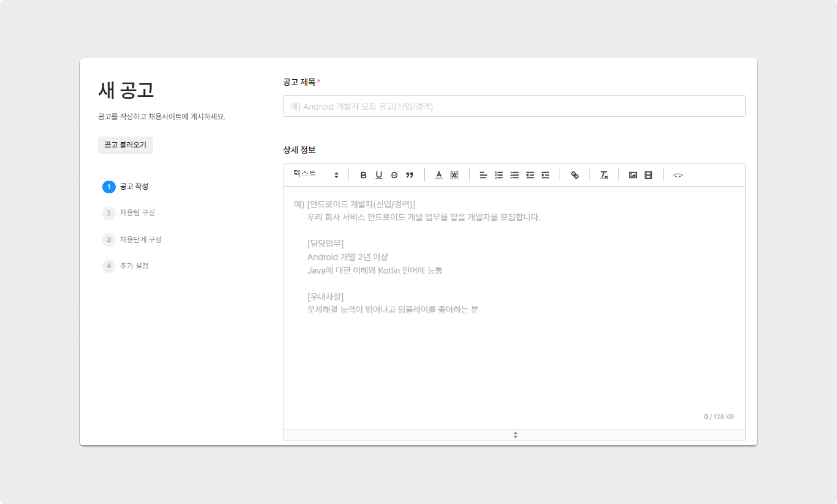Screen dimensions: 837x504
Task: Insert a blockquote
Action: point(410,175)
